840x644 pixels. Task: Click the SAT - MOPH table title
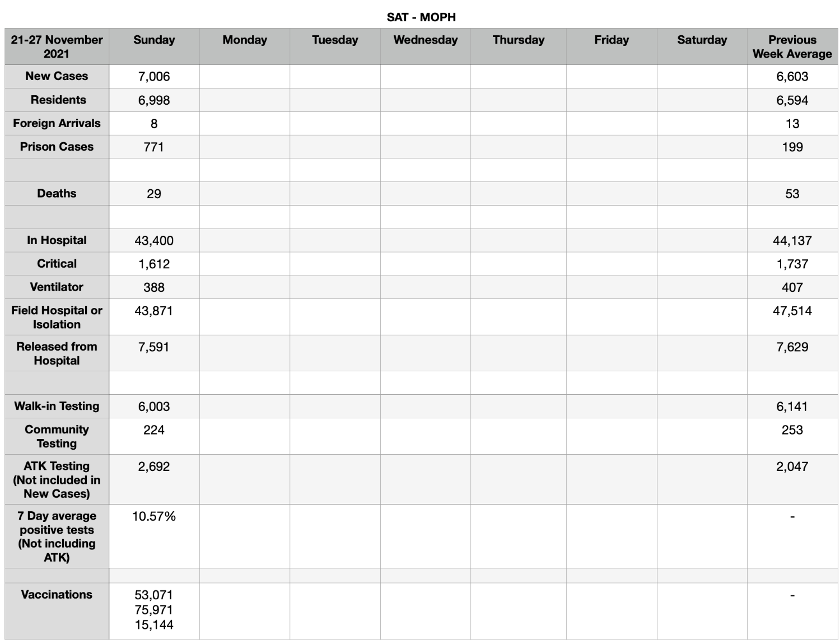[x=421, y=17]
